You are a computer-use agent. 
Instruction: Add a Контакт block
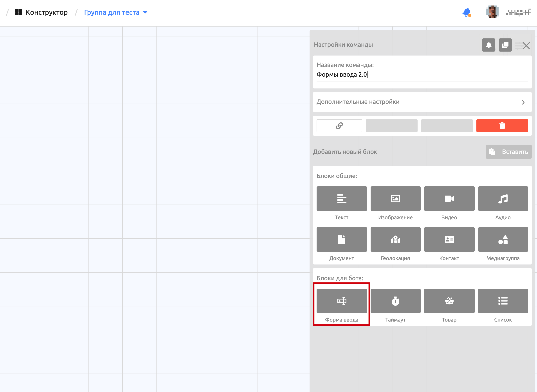pos(449,239)
